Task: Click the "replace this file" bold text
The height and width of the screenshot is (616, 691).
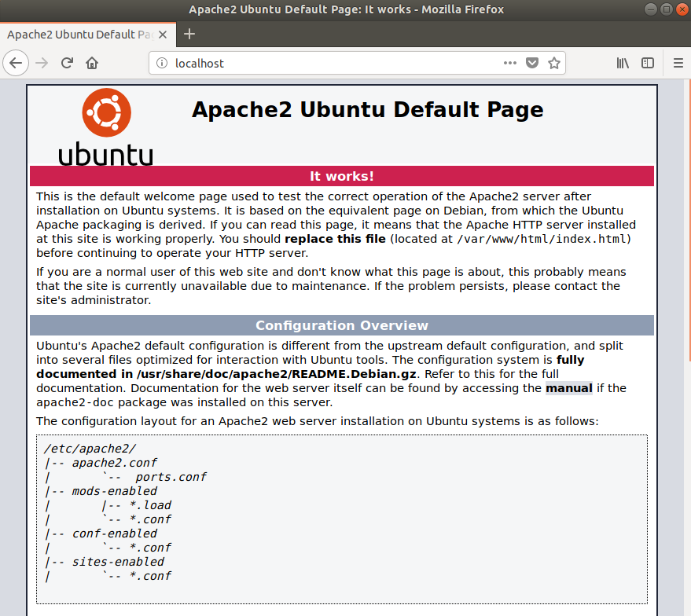Action: (x=335, y=239)
